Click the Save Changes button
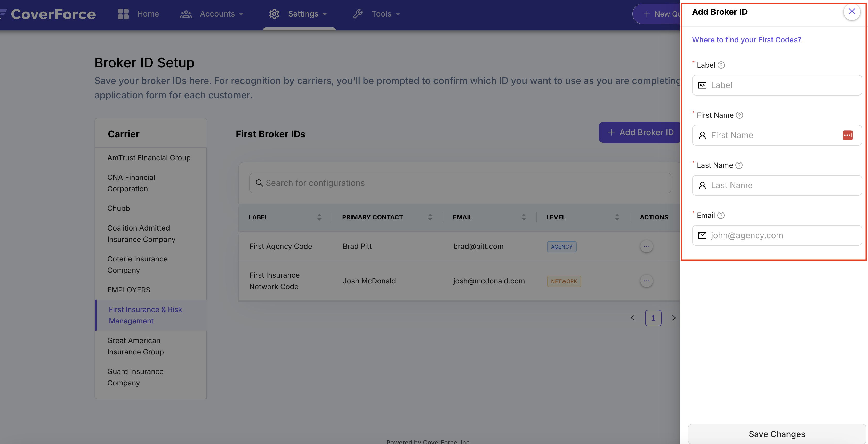 pyautogui.click(x=777, y=434)
